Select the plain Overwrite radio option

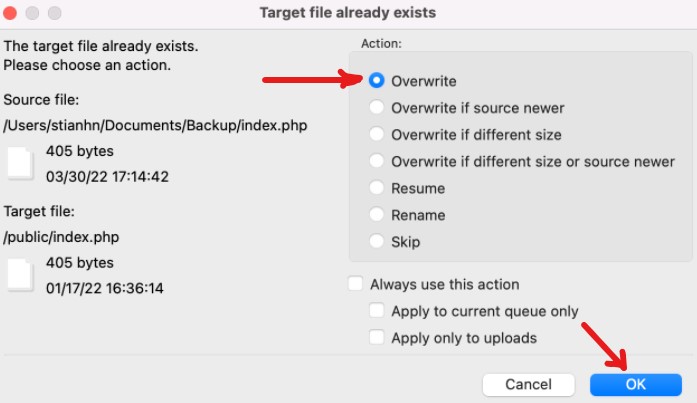[377, 81]
